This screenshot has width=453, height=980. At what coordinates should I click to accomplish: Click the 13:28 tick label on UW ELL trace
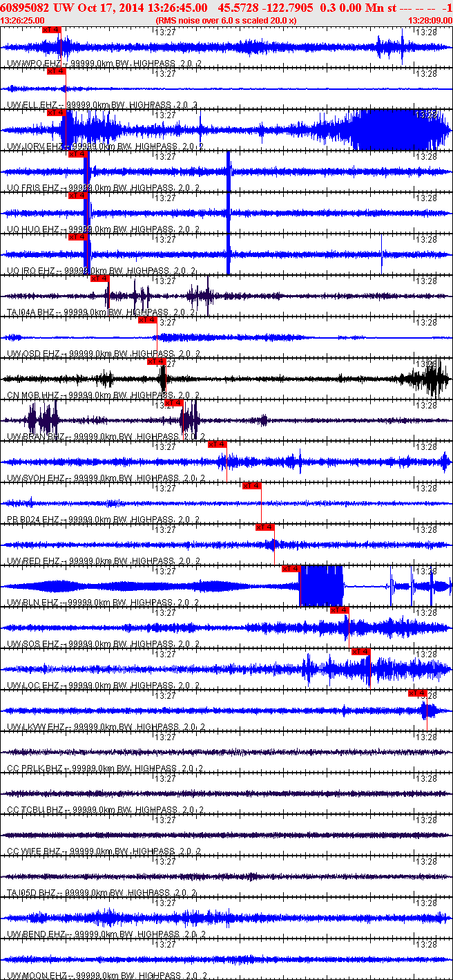pos(428,73)
